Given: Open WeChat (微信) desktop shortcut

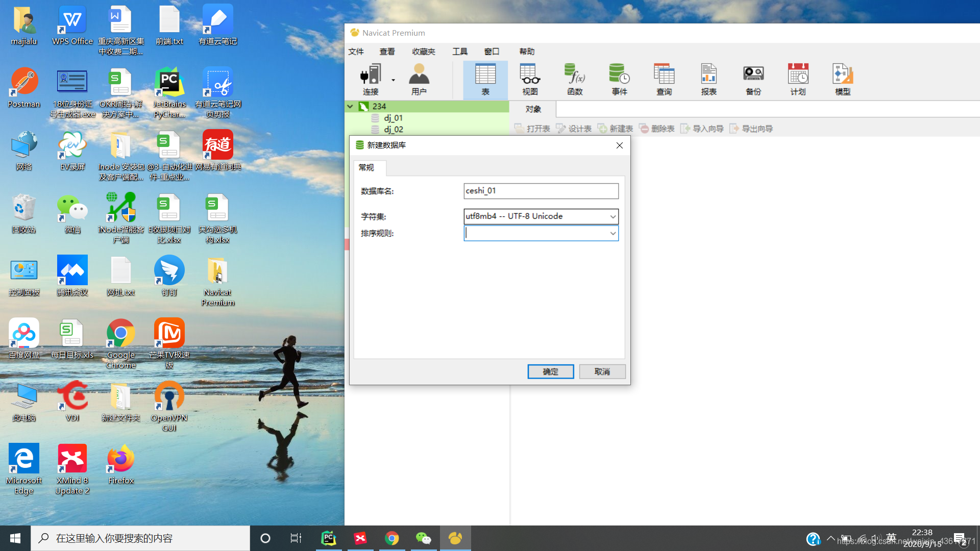Looking at the screenshot, I should pyautogui.click(x=72, y=214).
